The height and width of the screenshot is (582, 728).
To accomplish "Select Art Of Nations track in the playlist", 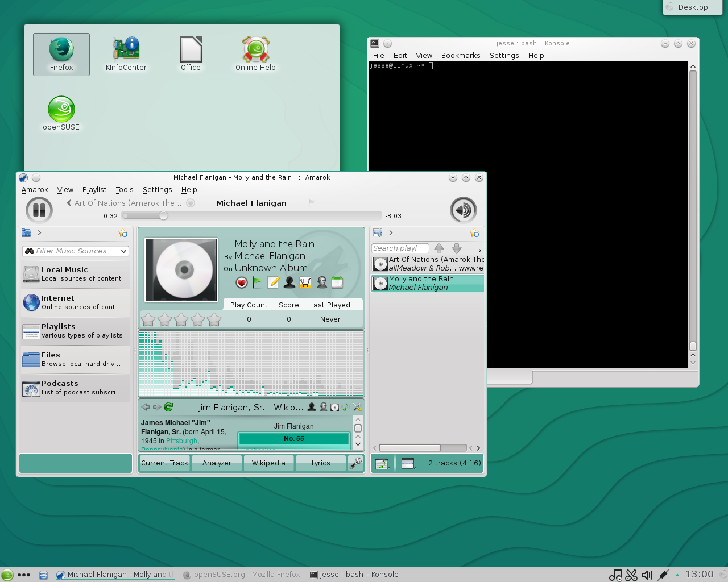I will coord(428,264).
